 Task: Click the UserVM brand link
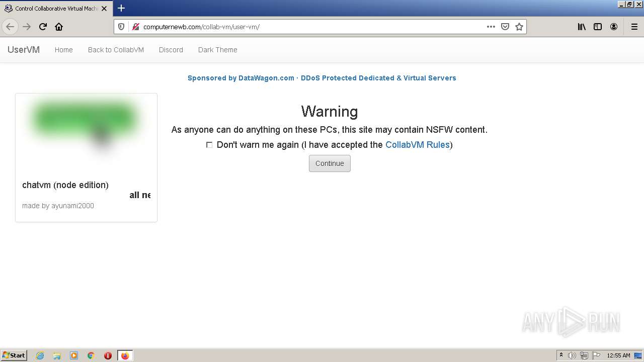pyautogui.click(x=24, y=50)
